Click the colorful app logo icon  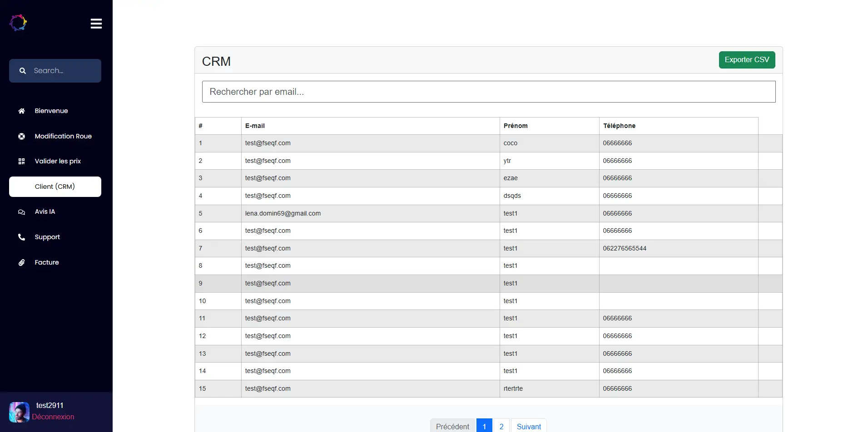tap(18, 23)
